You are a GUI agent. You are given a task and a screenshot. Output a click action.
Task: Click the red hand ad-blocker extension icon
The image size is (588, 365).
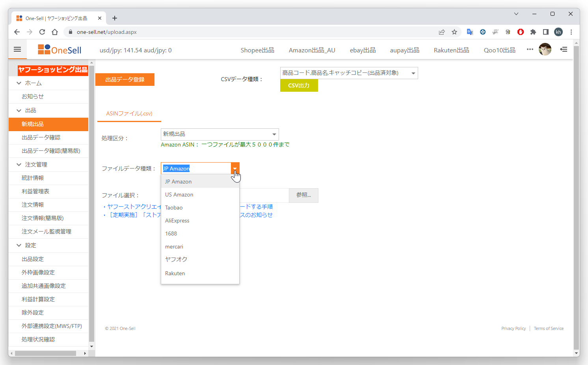pos(521,32)
